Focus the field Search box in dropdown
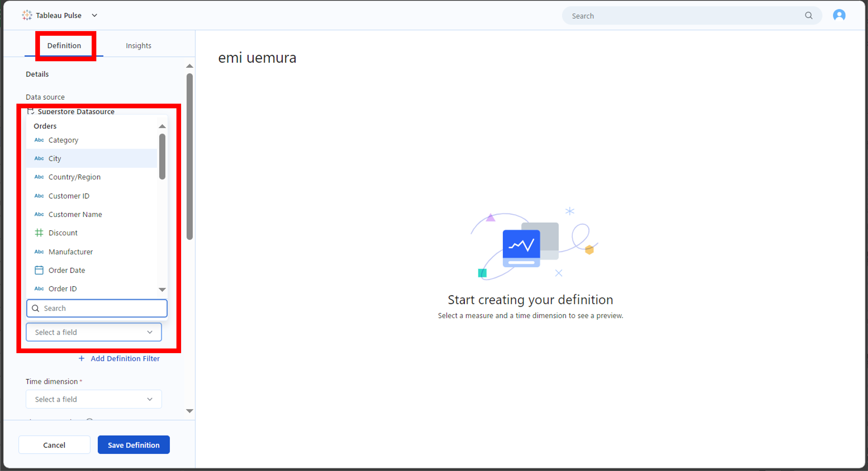868x471 pixels. click(x=97, y=308)
